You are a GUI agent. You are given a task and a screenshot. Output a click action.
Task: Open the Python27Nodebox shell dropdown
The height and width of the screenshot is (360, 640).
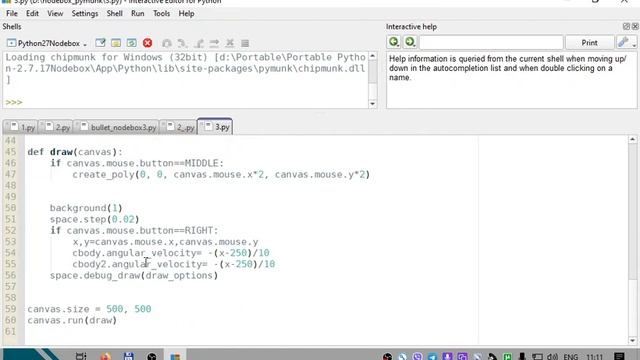47,43
